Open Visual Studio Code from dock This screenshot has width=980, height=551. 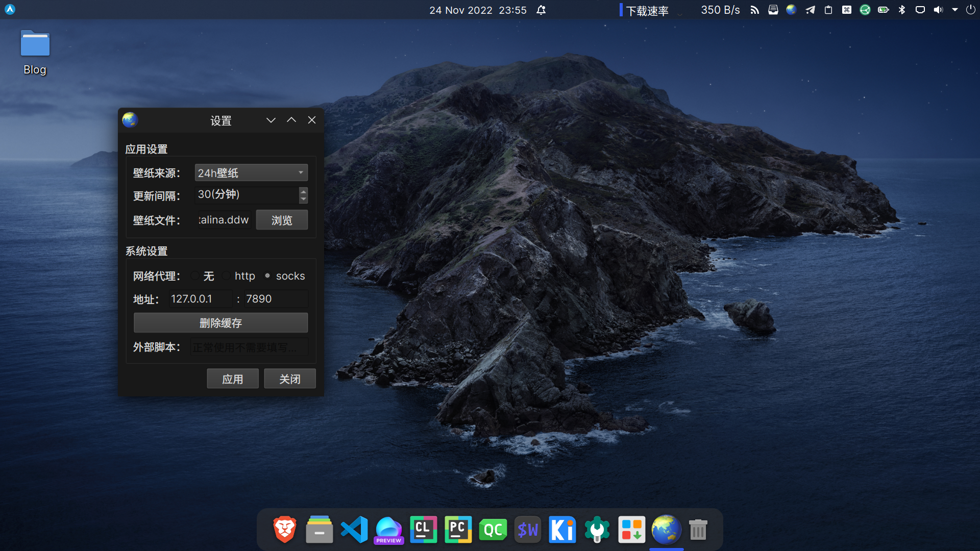coord(354,530)
